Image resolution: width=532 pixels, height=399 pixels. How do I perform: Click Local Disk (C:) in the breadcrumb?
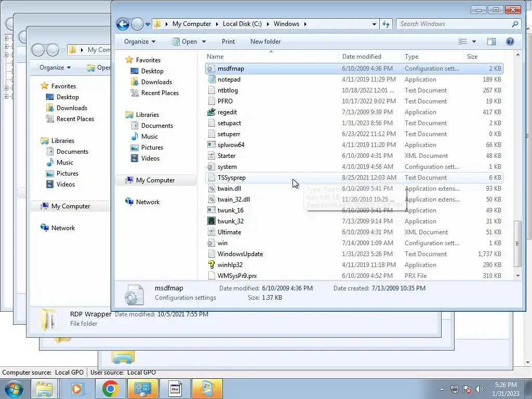[x=242, y=24]
